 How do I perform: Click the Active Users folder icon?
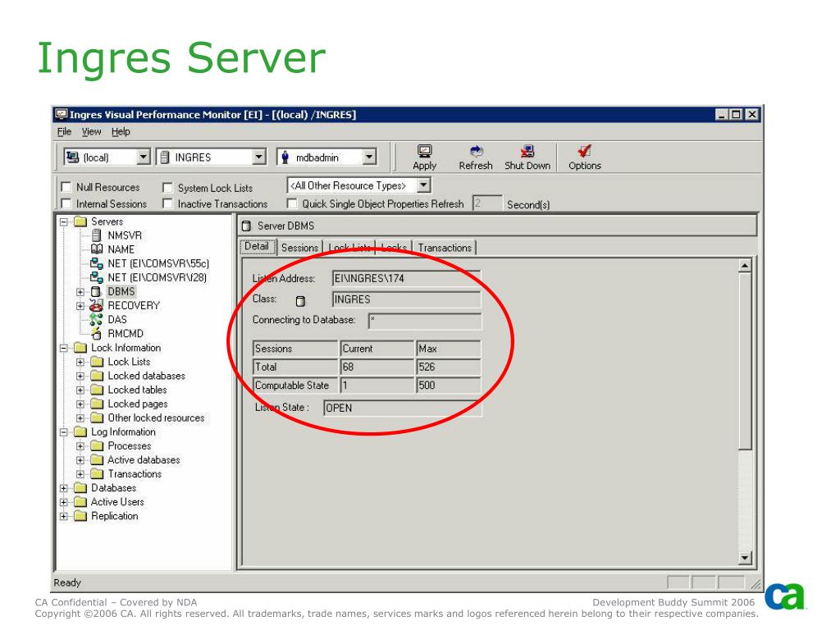tap(80, 502)
